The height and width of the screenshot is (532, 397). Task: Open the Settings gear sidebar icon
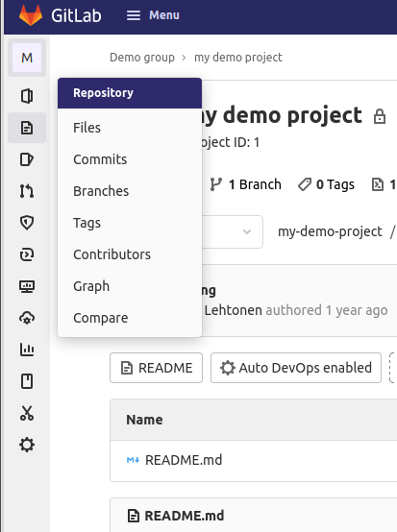27,445
